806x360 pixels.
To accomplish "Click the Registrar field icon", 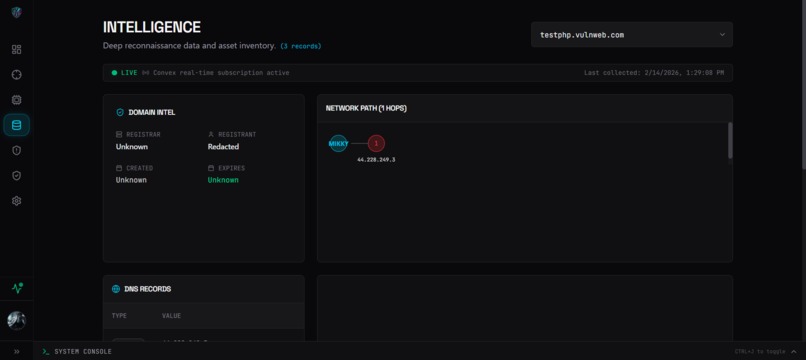I will pyautogui.click(x=119, y=134).
